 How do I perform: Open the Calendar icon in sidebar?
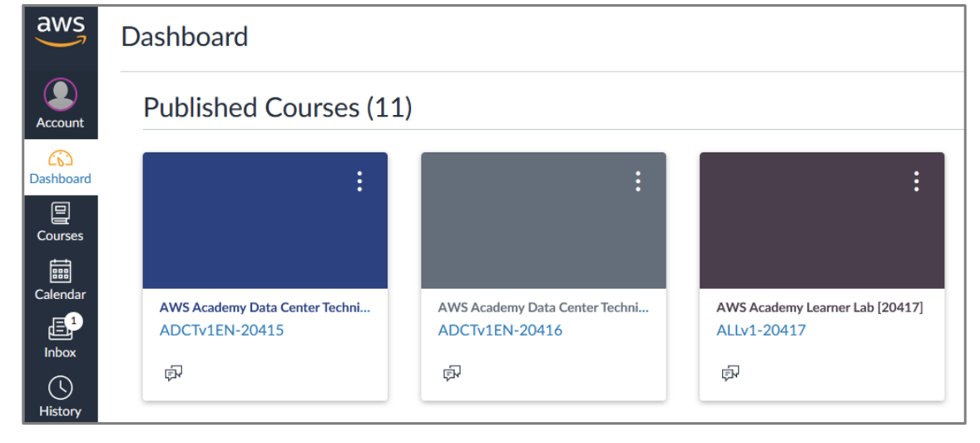(61, 272)
